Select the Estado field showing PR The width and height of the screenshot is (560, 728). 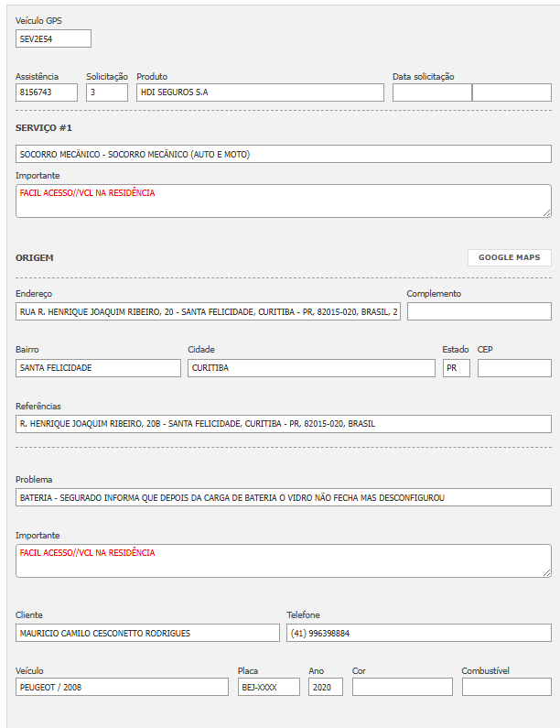click(x=456, y=367)
